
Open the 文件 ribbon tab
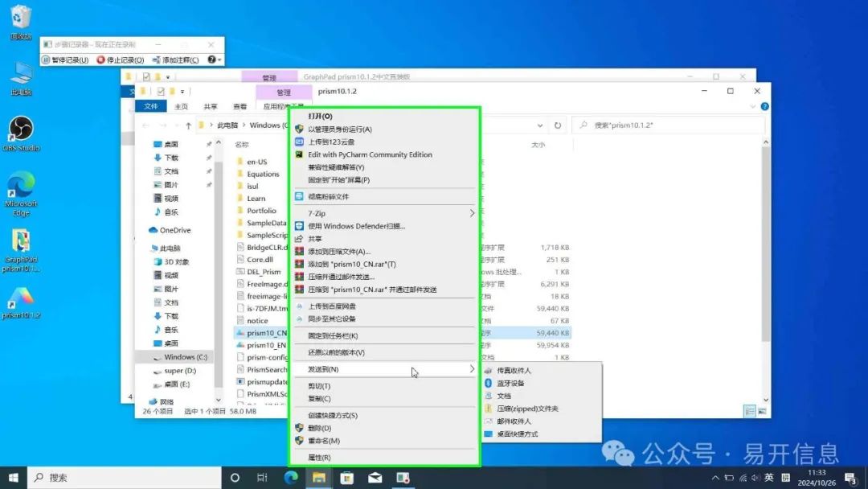150,106
